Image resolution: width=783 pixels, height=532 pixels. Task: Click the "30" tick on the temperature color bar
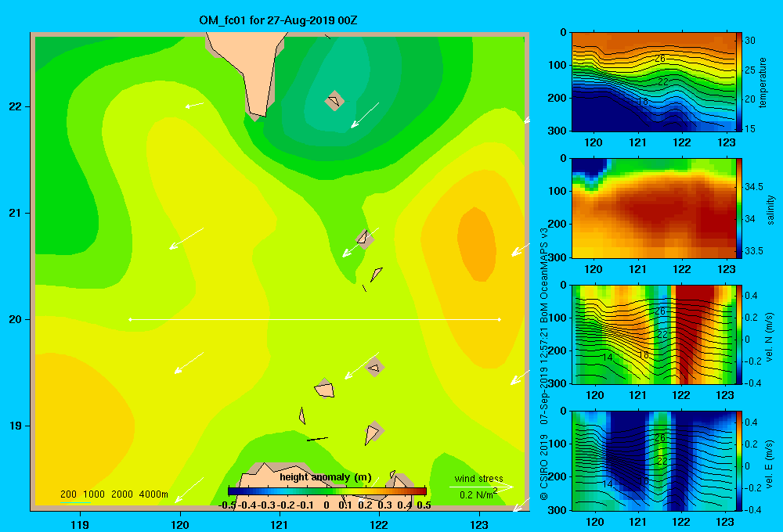(749, 41)
